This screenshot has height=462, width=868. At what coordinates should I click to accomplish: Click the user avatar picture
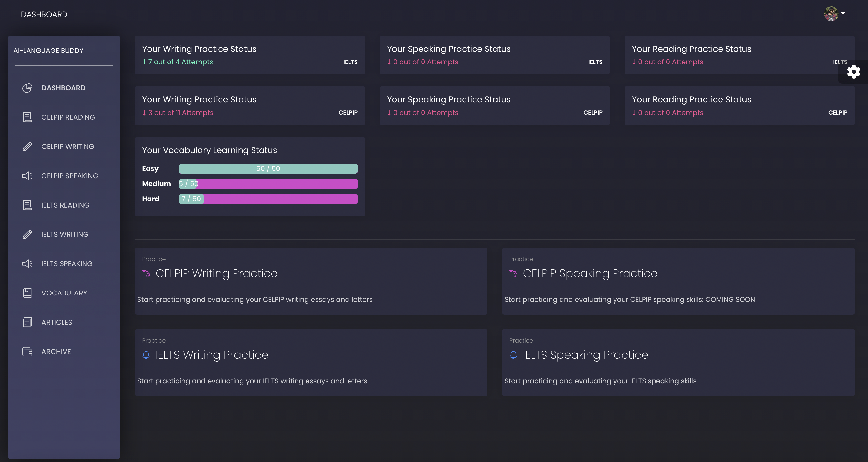pos(831,13)
